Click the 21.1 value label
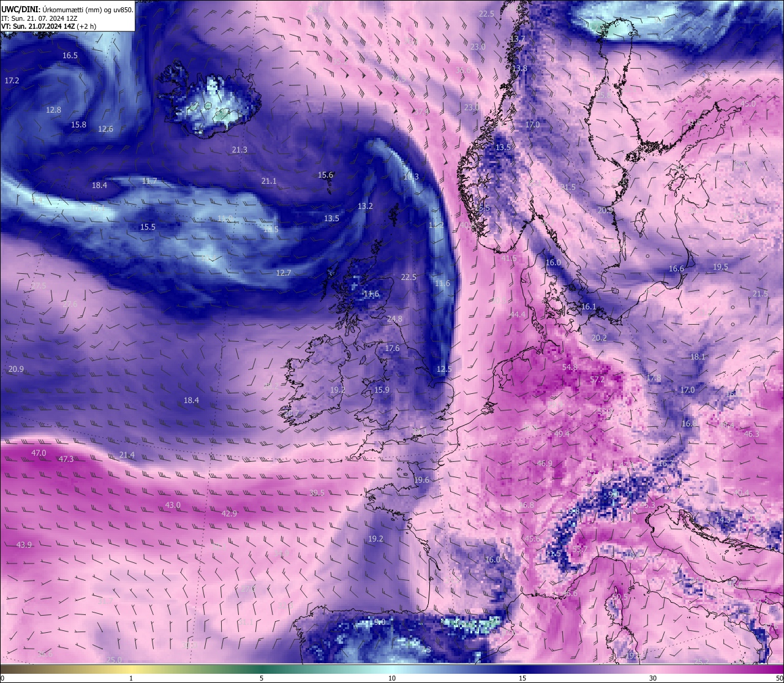The height and width of the screenshot is (683, 784). click(x=269, y=181)
